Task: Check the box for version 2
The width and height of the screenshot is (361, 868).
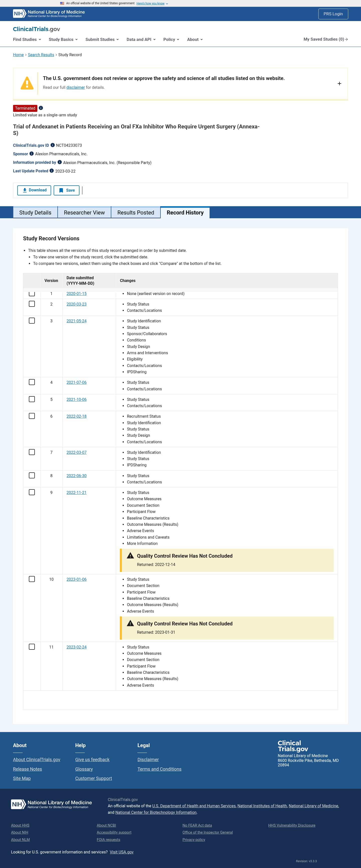Action: pyautogui.click(x=32, y=304)
